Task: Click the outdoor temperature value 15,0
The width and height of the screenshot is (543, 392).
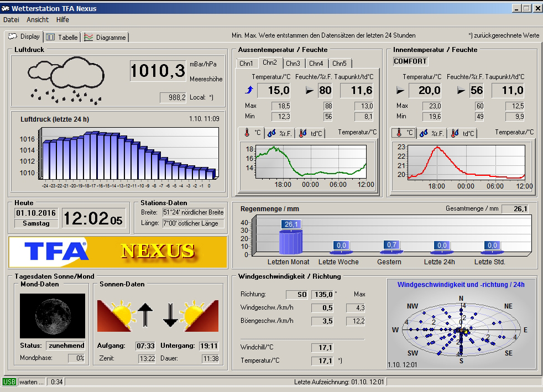Action: [x=274, y=90]
